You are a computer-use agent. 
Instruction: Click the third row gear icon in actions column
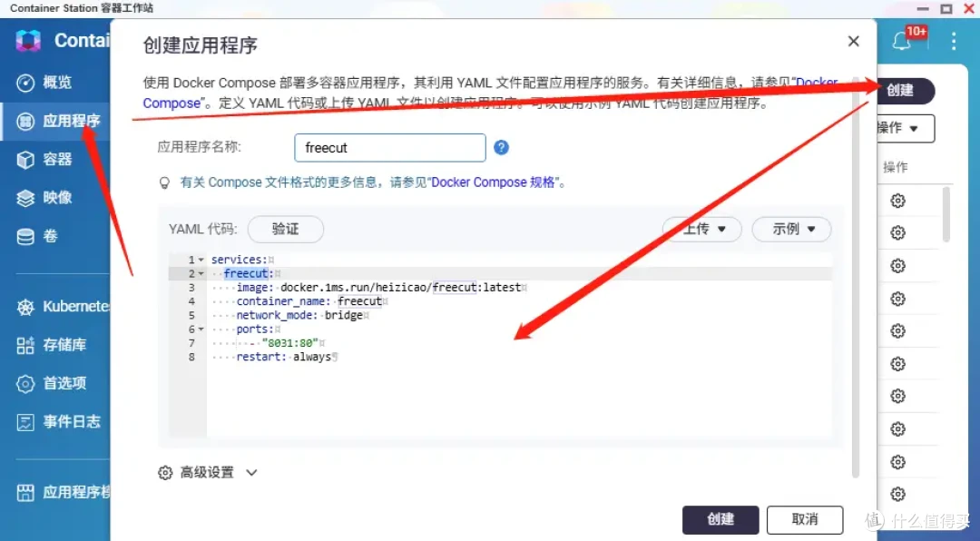(898, 266)
